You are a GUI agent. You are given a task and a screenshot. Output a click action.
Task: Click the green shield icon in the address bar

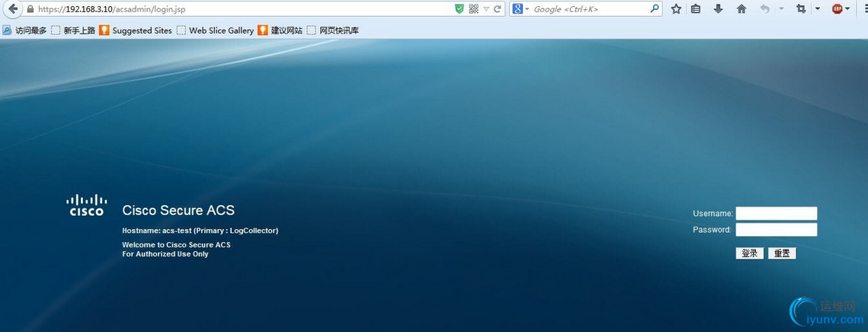[x=459, y=9]
